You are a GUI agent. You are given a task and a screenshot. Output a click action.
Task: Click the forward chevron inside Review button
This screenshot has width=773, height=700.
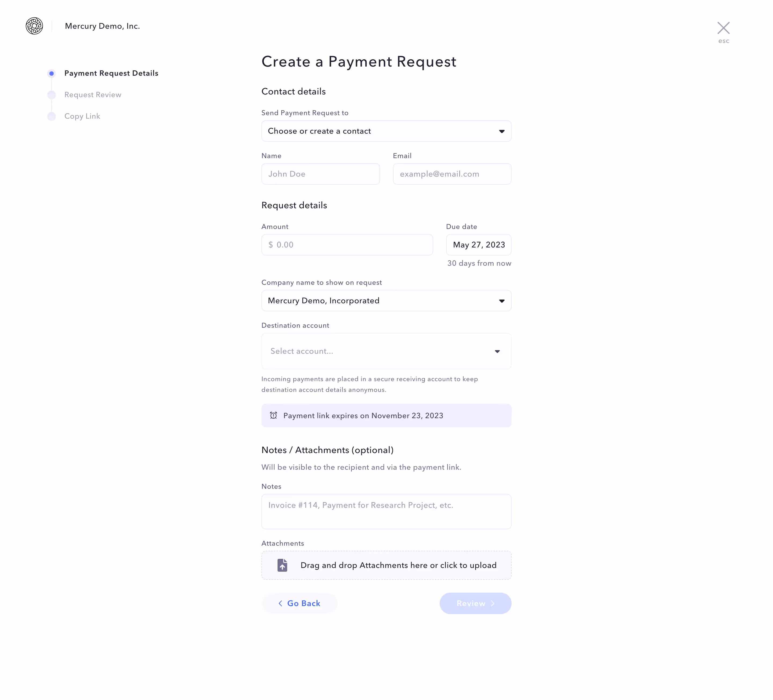tap(493, 603)
